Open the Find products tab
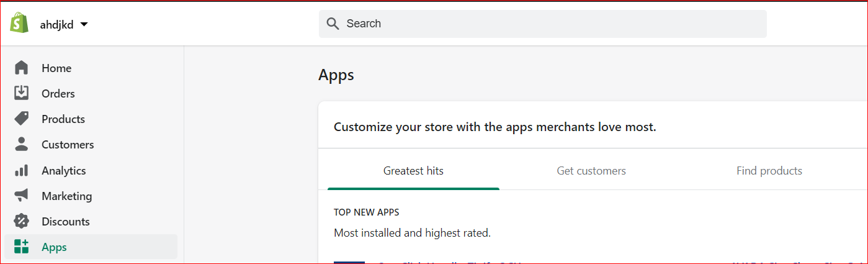This screenshot has height=264, width=868. coord(769,171)
